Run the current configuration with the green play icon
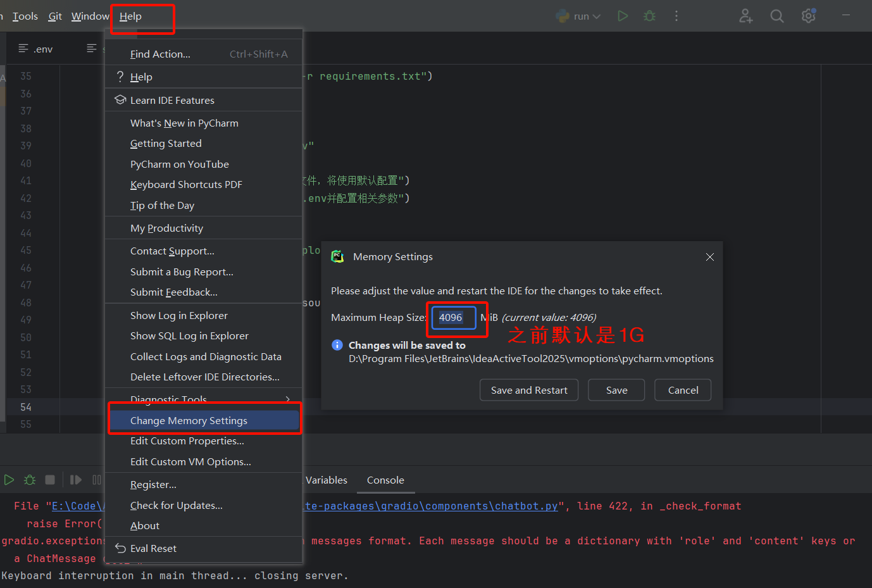 [623, 16]
